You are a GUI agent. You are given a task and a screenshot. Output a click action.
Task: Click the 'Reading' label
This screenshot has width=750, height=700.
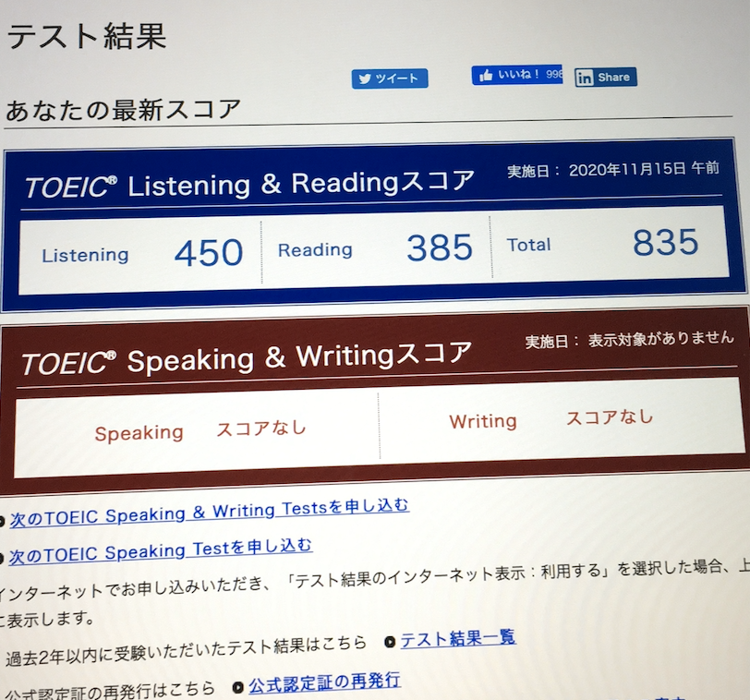point(315,250)
